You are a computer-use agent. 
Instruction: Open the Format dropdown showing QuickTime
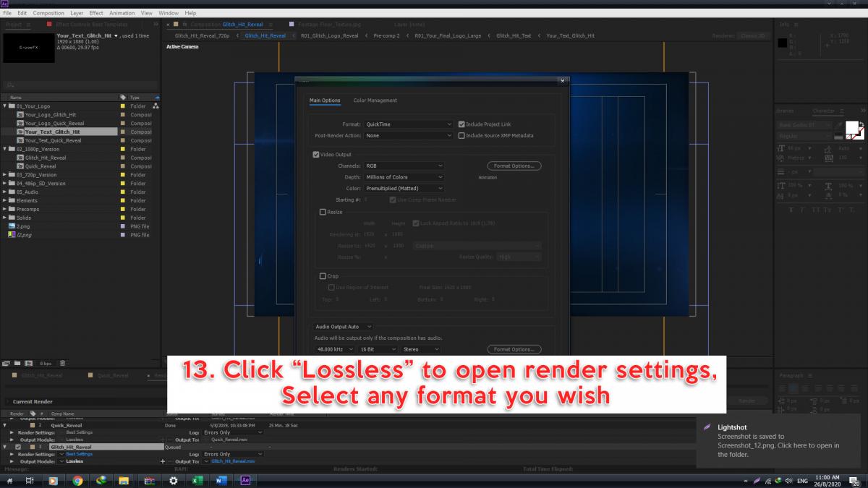[408, 124]
